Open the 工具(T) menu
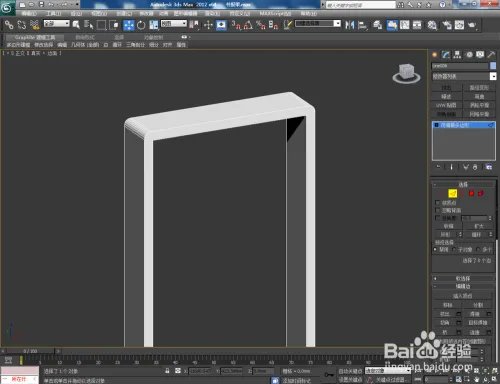This screenshot has height=384, width=500. (54, 13)
